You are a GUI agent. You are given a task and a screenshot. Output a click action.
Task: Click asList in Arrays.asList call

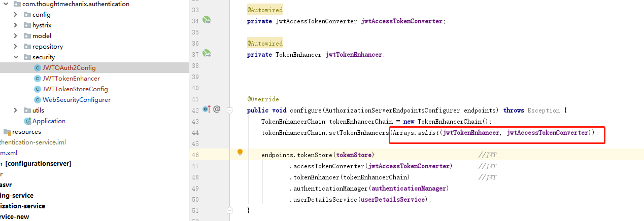429,133
